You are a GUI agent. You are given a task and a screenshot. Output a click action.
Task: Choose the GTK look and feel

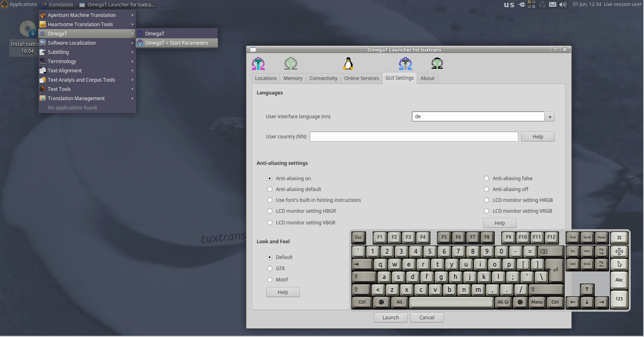pyautogui.click(x=270, y=269)
